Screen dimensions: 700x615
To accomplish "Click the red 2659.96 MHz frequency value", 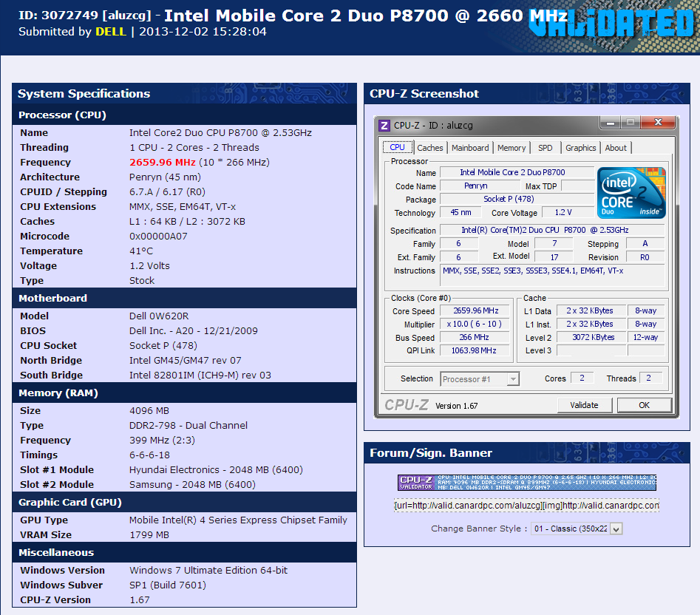I will coord(163,162).
